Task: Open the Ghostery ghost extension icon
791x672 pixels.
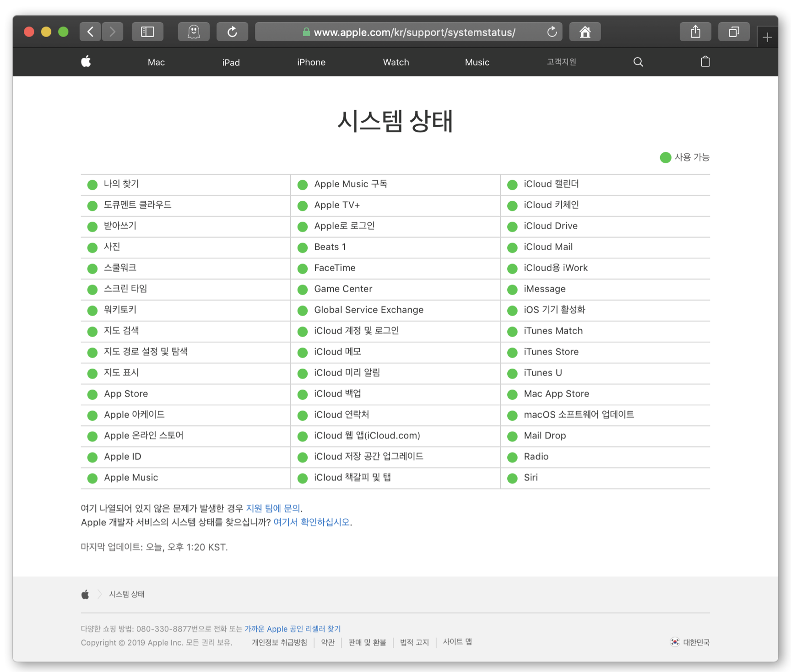Action: click(194, 32)
